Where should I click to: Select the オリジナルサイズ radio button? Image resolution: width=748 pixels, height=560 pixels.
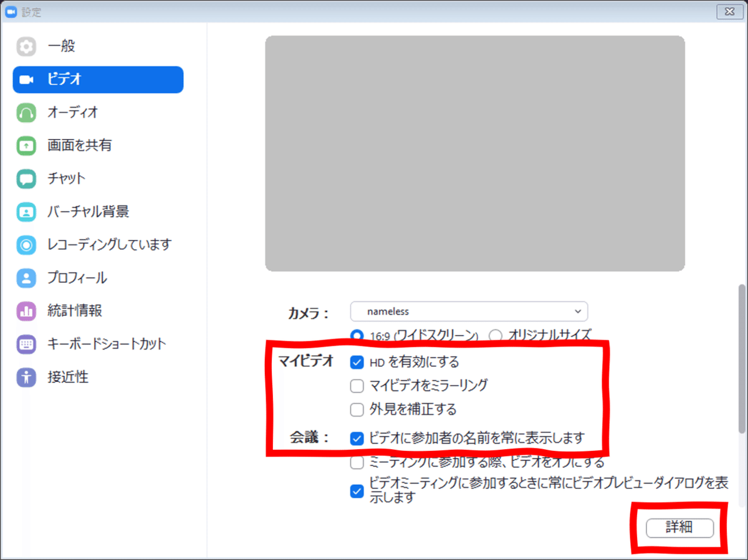(496, 336)
